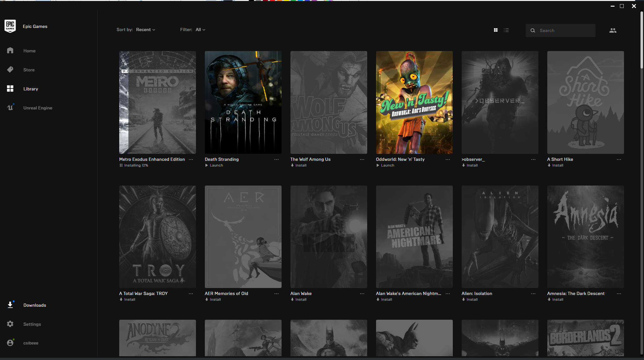Install A Total War Saga: TROY
644x360 pixels.
point(127,299)
